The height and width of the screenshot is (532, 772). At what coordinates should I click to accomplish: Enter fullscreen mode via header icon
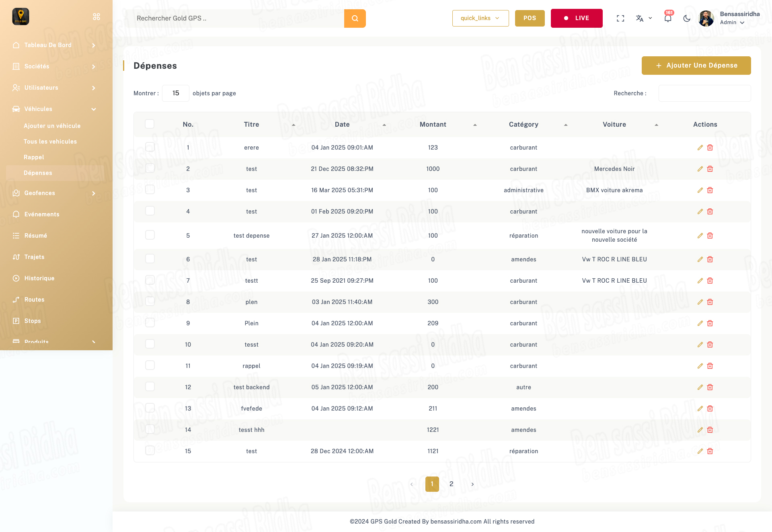620,18
